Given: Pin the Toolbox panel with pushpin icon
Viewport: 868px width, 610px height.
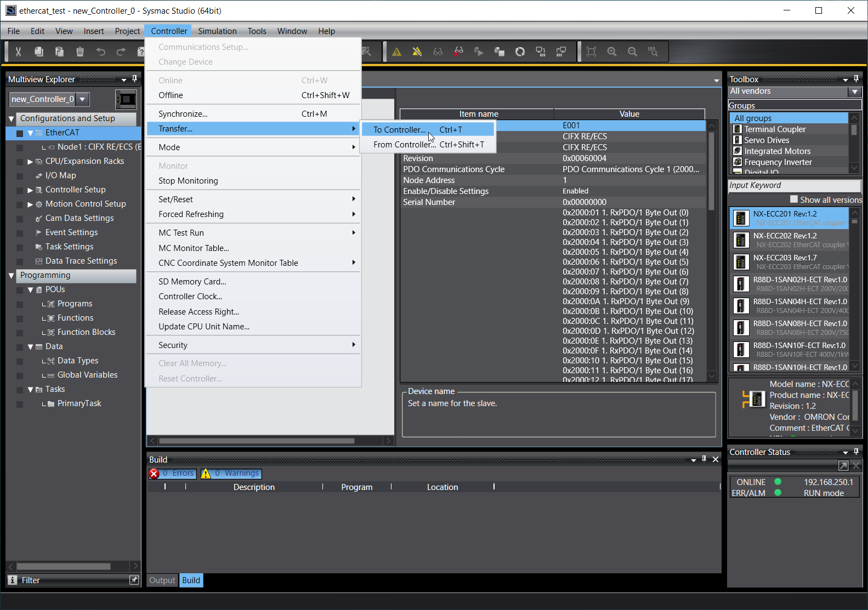Looking at the screenshot, I should tap(856, 79).
